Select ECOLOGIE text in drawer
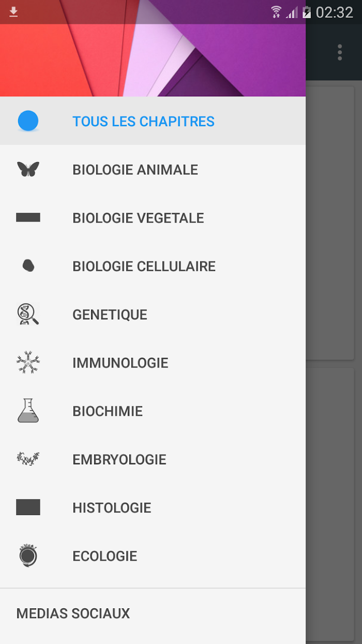This screenshot has width=362, height=644. pyautogui.click(x=105, y=556)
